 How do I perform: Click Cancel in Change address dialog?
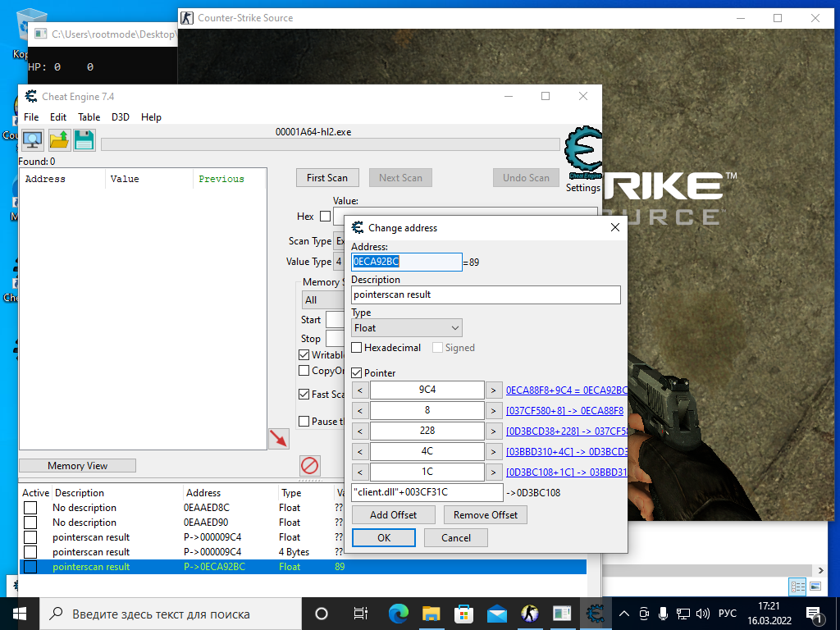[x=456, y=538]
